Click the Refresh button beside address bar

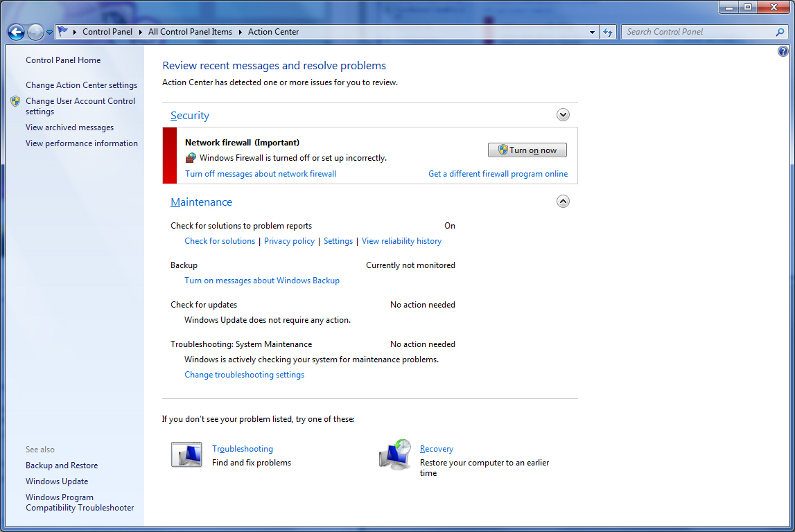607,32
